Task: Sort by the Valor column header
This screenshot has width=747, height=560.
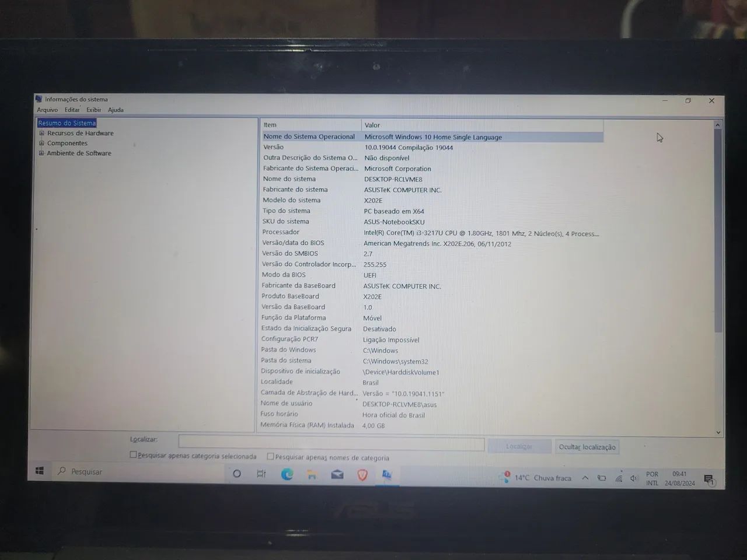Action: click(482, 125)
